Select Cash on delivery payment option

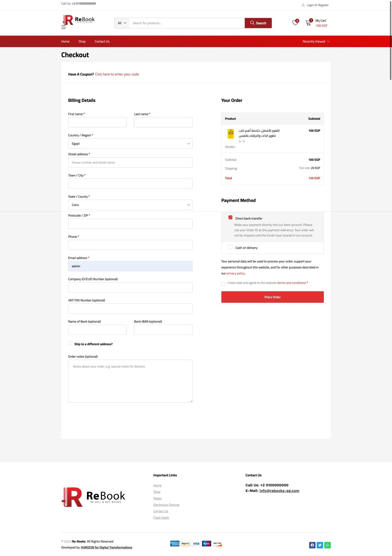230,247
